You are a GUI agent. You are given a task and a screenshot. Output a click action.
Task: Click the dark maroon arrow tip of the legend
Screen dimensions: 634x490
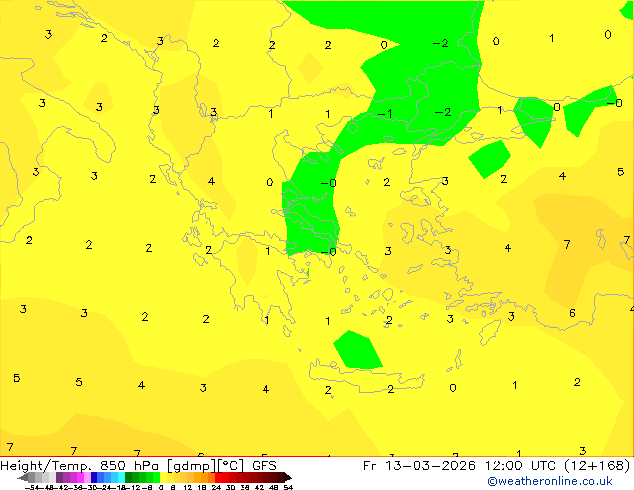(x=288, y=477)
